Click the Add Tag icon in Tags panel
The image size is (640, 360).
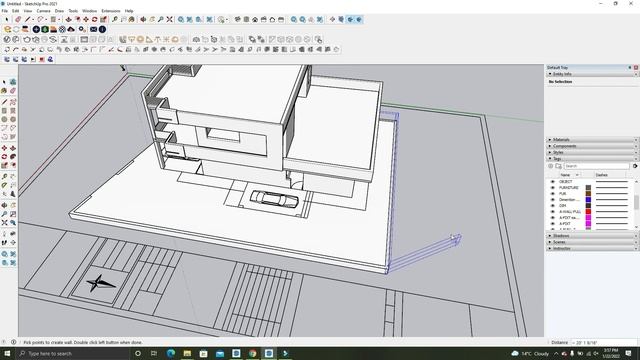(x=551, y=166)
